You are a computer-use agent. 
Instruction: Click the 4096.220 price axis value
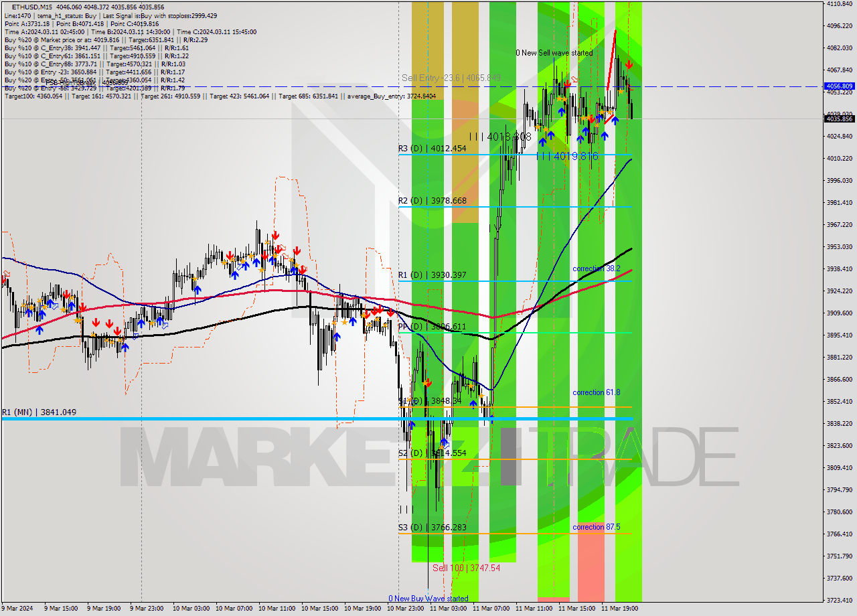tap(840, 25)
